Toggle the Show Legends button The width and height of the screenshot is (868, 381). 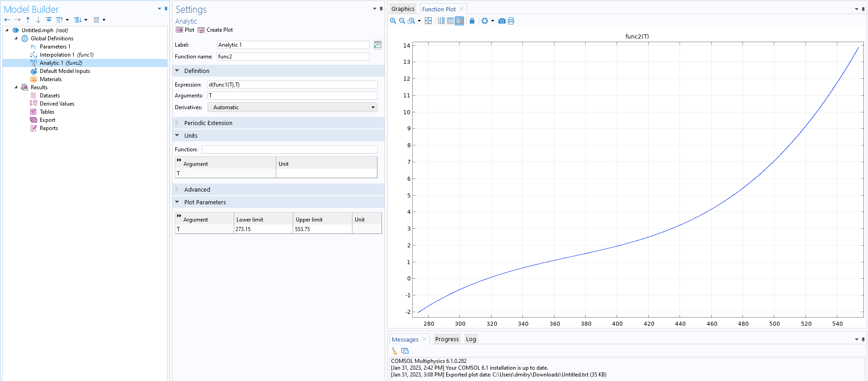pyautogui.click(x=459, y=21)
